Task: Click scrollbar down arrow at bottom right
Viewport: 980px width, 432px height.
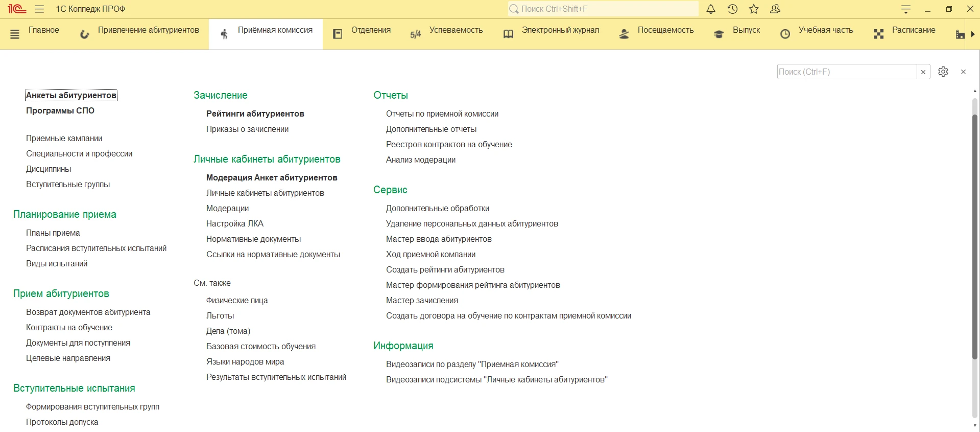Action: tap(974, 425)
